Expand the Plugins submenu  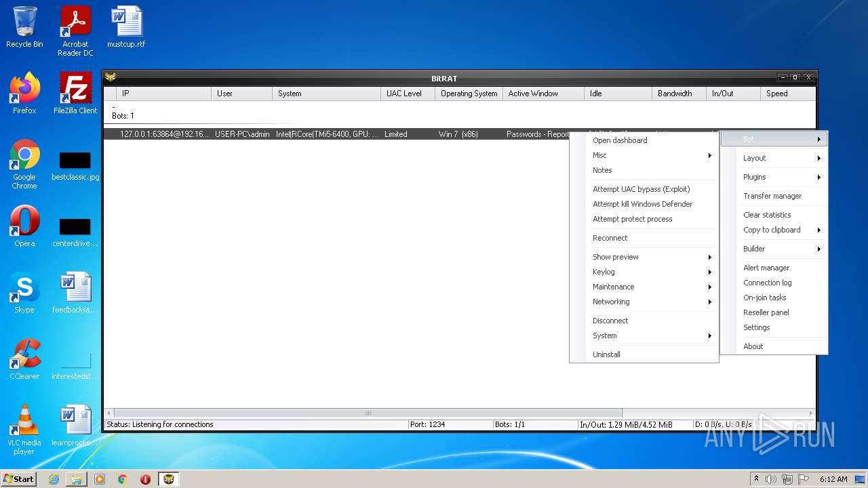point(774,177)
